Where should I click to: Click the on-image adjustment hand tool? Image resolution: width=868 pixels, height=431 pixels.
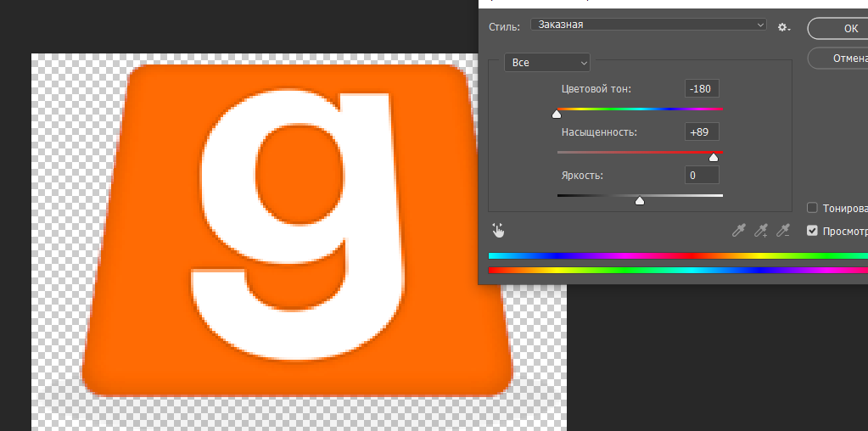pos(498,230)
